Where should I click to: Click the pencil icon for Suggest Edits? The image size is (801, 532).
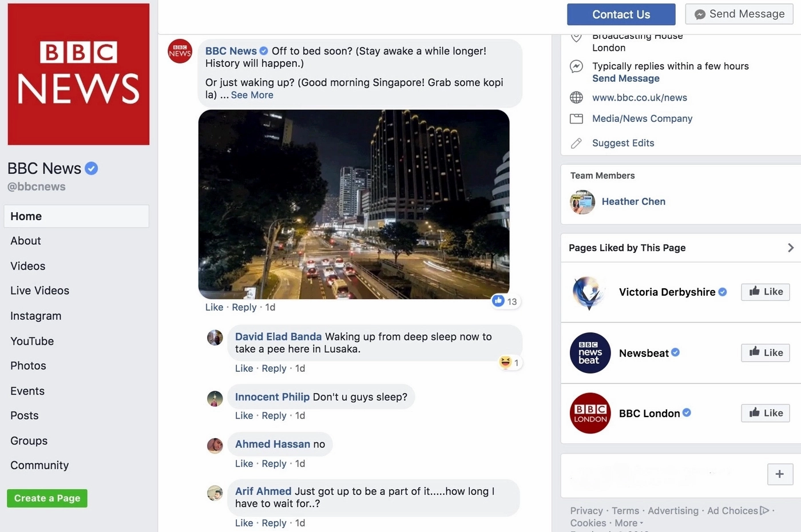coord(576,143)
